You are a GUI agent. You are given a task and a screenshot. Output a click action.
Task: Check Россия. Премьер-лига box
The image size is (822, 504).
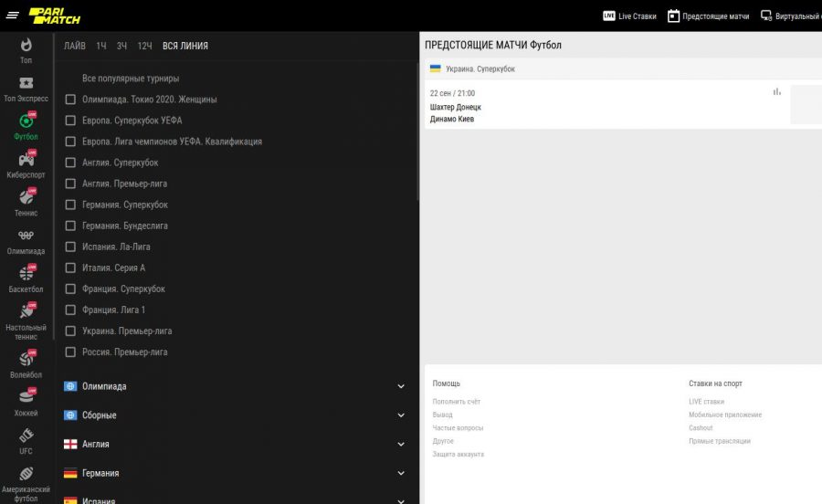(70, 352)
